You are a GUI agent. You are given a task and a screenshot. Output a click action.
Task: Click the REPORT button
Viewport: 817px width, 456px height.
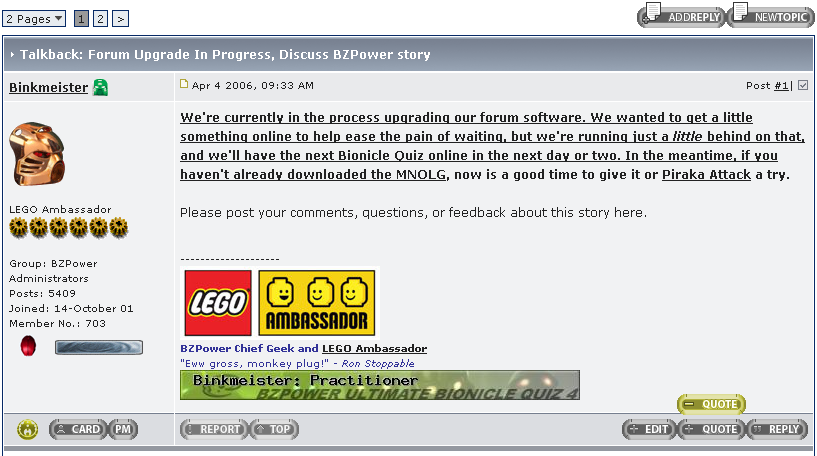[x=214, y=429]
